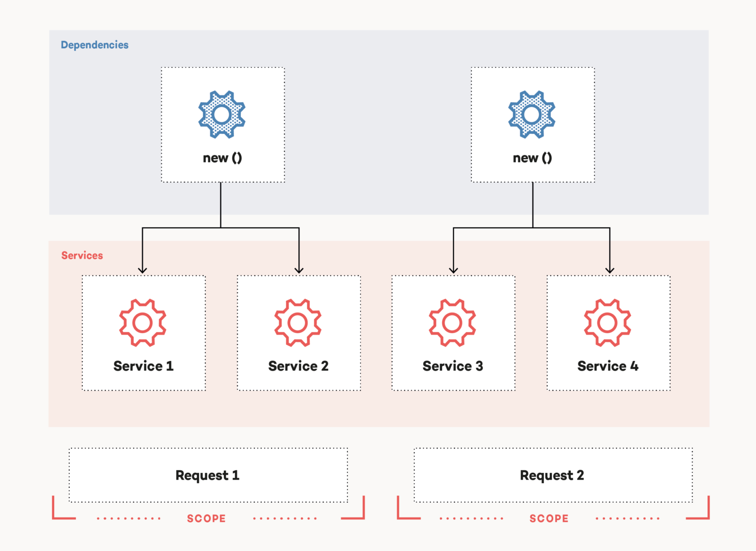
Task: Open the Service 1 node
Action: coord(143,333)
